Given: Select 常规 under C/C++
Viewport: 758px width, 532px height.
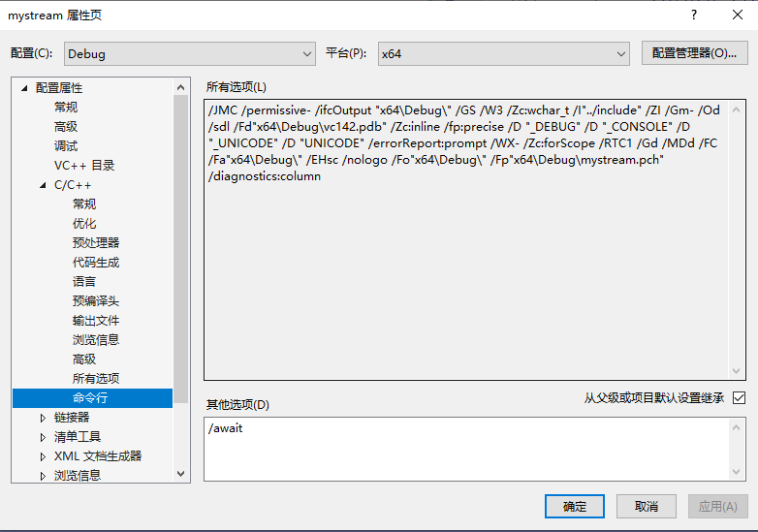Looking at the screenshot, I should 84,203.
